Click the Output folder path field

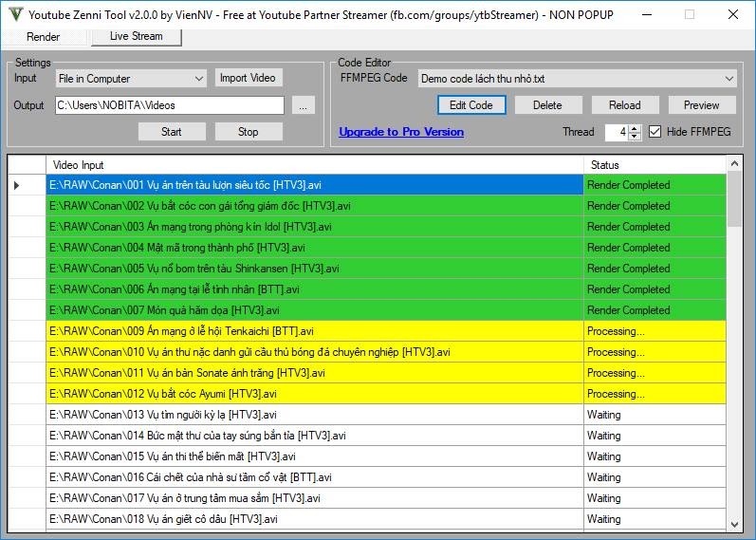170,105
